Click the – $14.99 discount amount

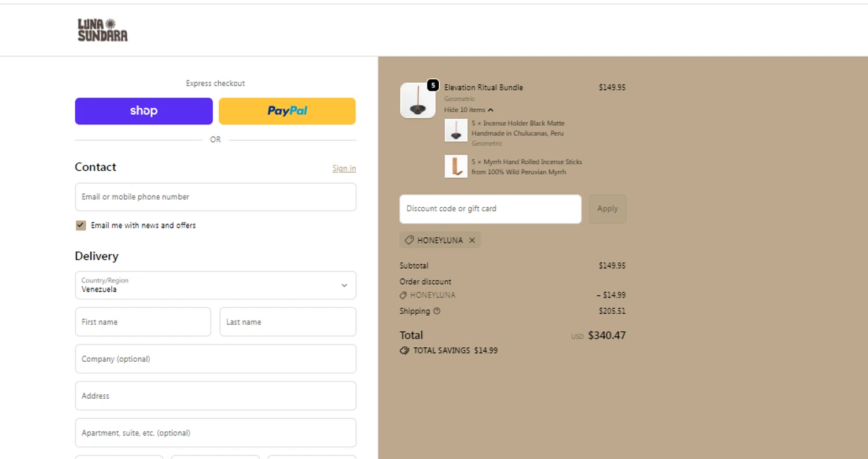pyautogui.click(x=611, y=295)
